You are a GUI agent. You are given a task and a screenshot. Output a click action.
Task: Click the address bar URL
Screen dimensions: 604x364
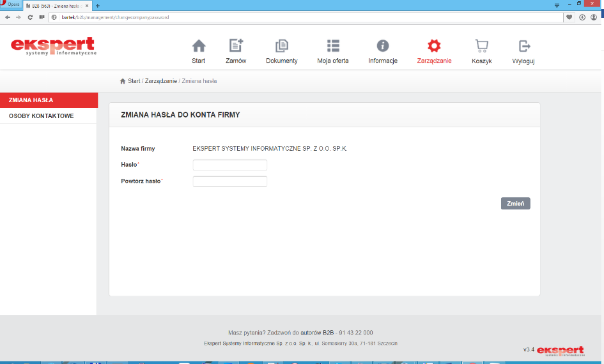(115, 17)
